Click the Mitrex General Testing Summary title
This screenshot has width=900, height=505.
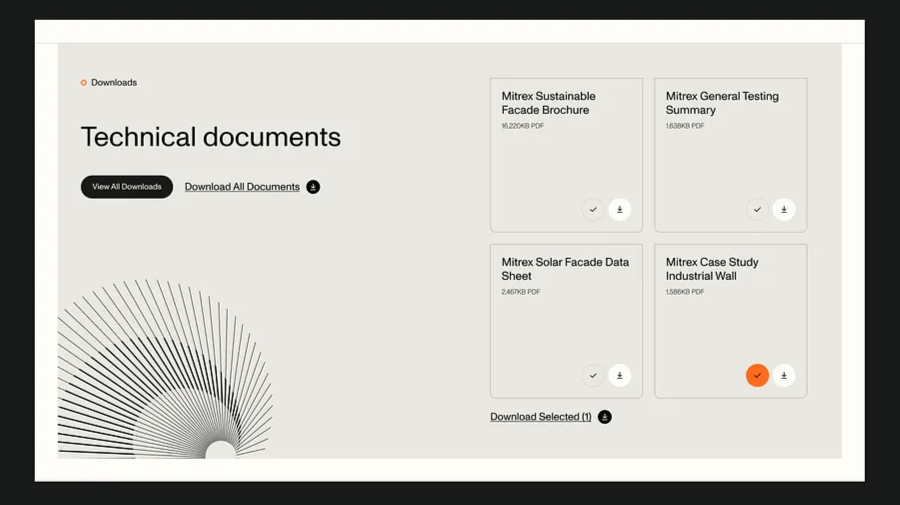click(x=722, y=103)
